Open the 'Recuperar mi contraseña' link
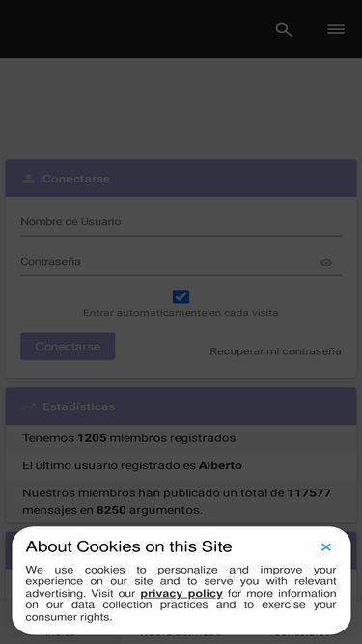The image size is (362, 644). click(275, 351)
